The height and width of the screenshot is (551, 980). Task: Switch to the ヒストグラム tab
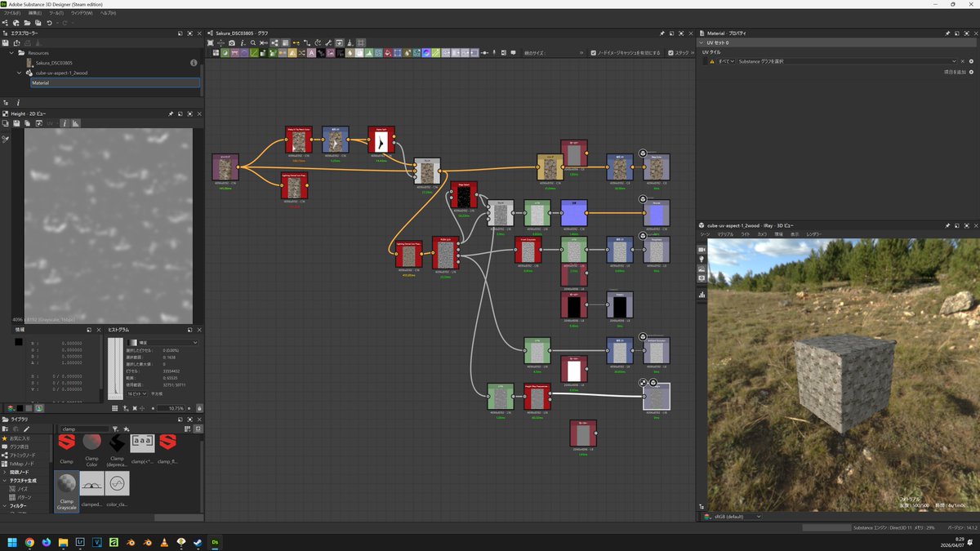[118, 330]
